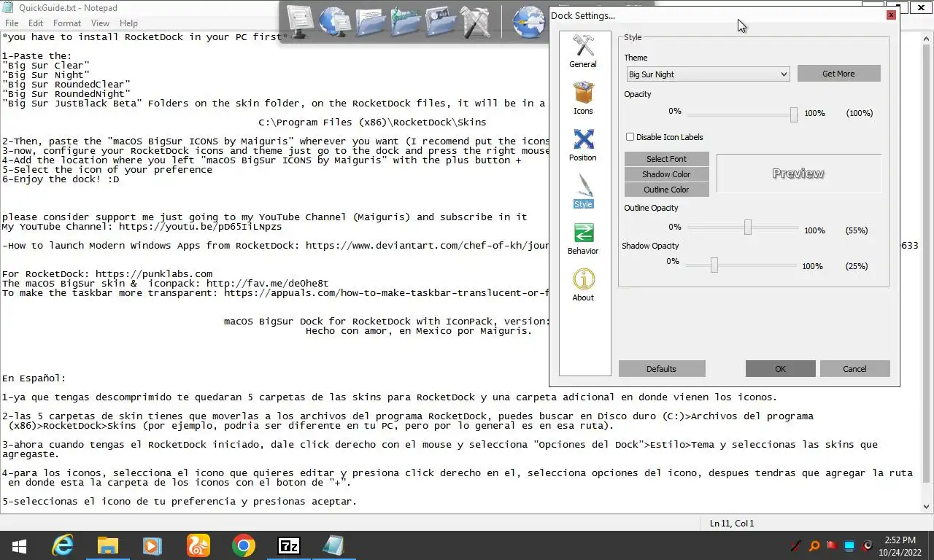Click the blue monitor tray icon
This screenshot has width=934, height=560.
coord(849,545)
